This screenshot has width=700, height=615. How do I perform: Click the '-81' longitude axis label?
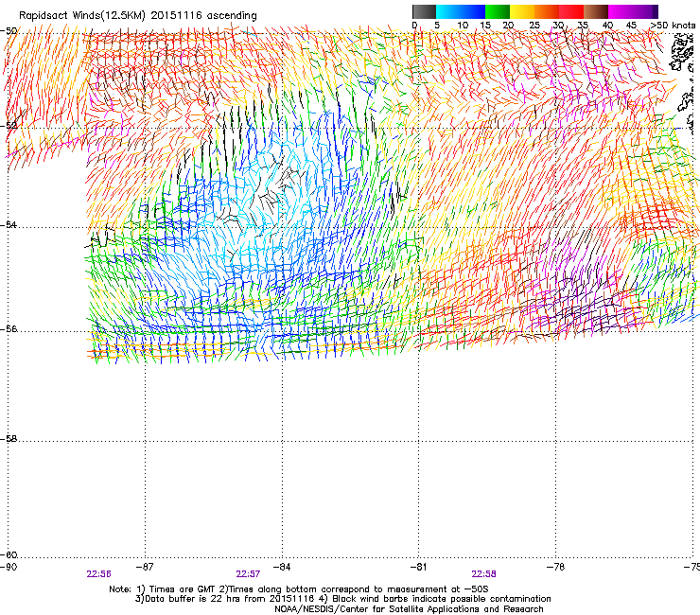coord(418,567)
